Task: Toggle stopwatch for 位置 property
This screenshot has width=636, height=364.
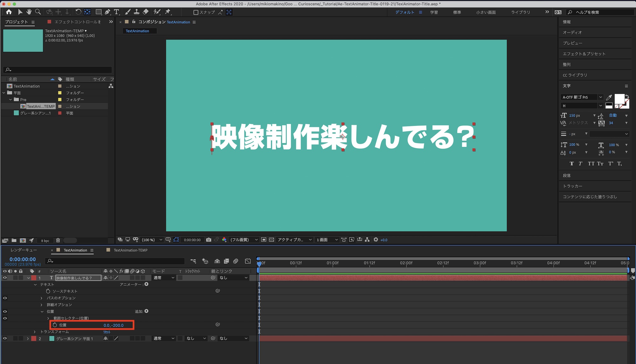Action: (x=55, y=325)
